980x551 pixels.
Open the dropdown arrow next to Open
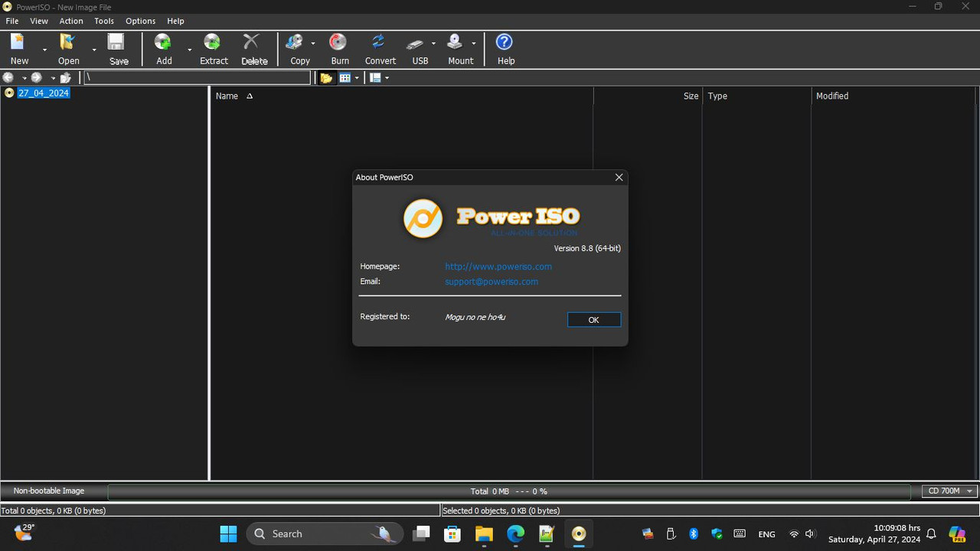[x=94, y=49]
